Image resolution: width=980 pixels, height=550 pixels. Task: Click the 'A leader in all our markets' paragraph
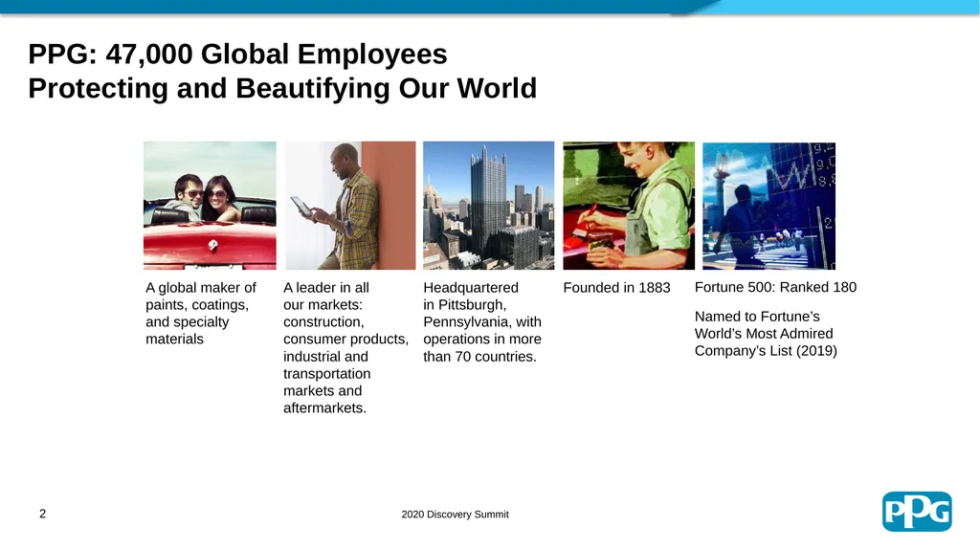coord(345,347)
